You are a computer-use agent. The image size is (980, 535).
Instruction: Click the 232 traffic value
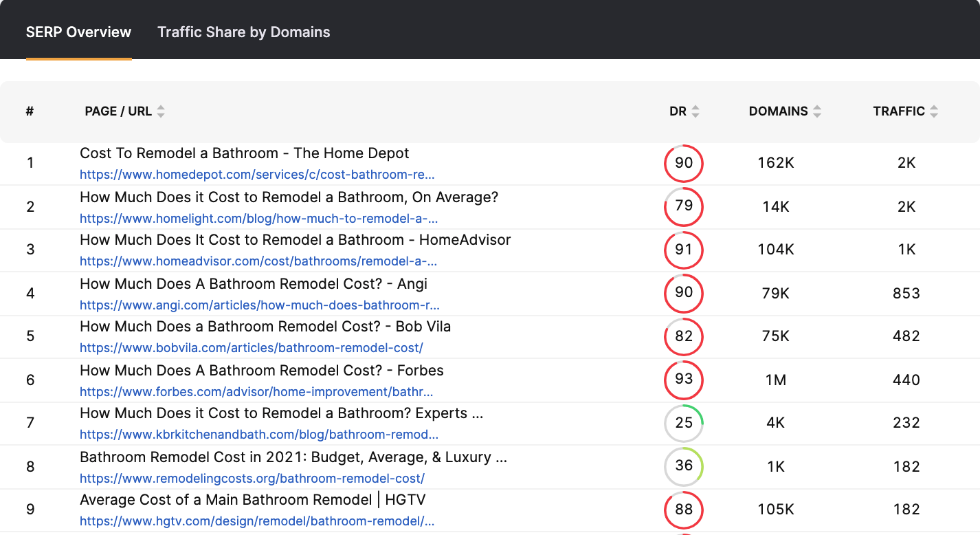click(x=906, y=424)
